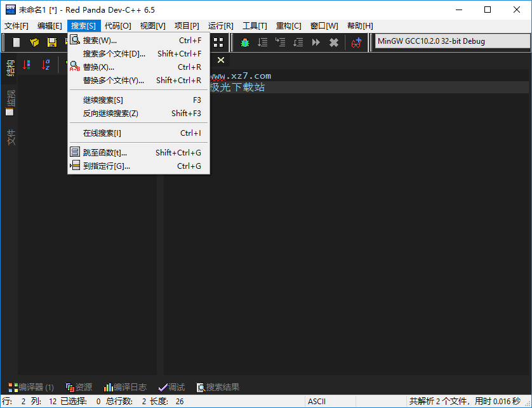Open a file using the folder icon
The width and height of the screenshot is (532, 408).
34,43
